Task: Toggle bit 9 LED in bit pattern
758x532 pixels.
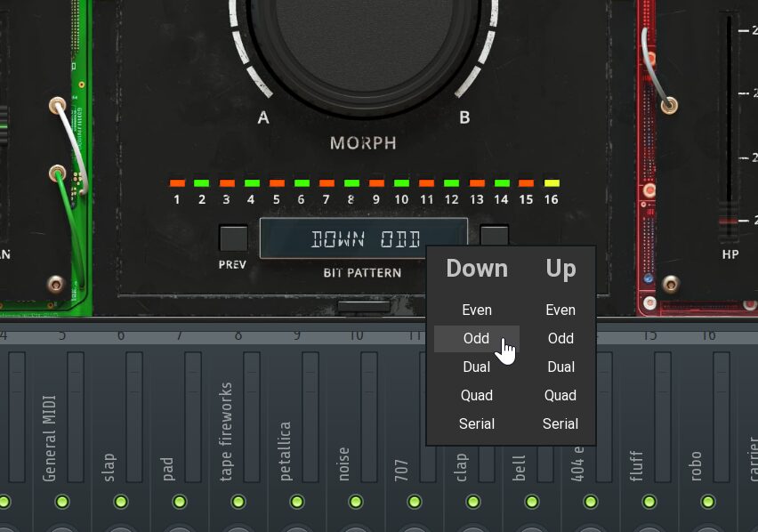Action: [376, 183]
